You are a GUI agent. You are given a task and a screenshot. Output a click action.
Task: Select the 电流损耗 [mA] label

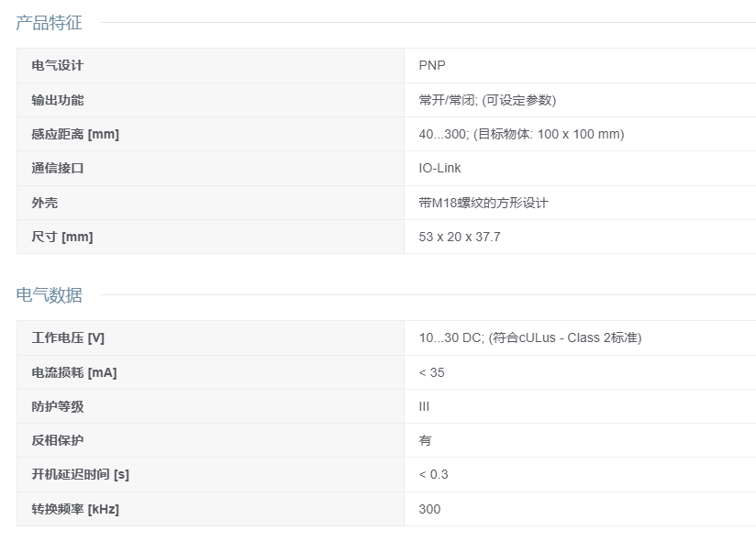(x=74, y=372)
